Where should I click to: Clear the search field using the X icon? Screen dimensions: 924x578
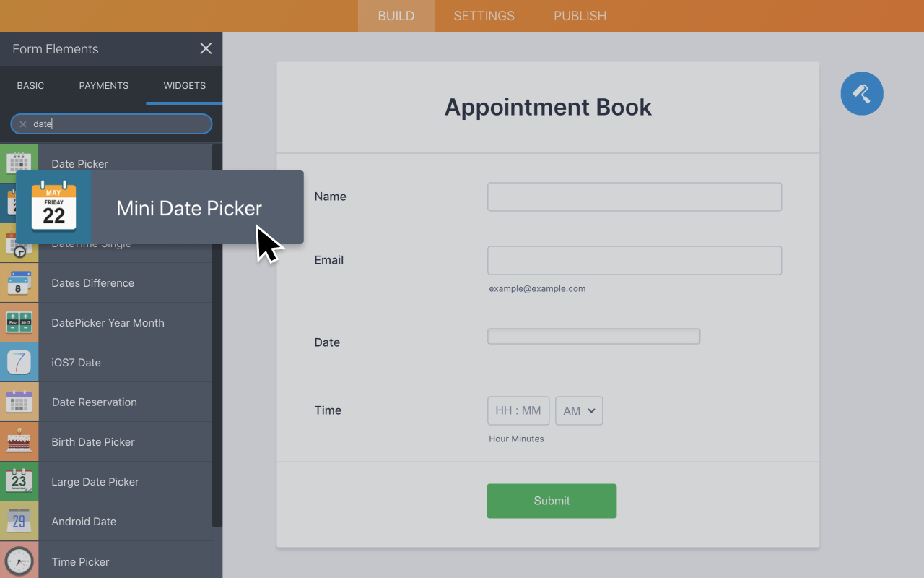click(22, 124)
